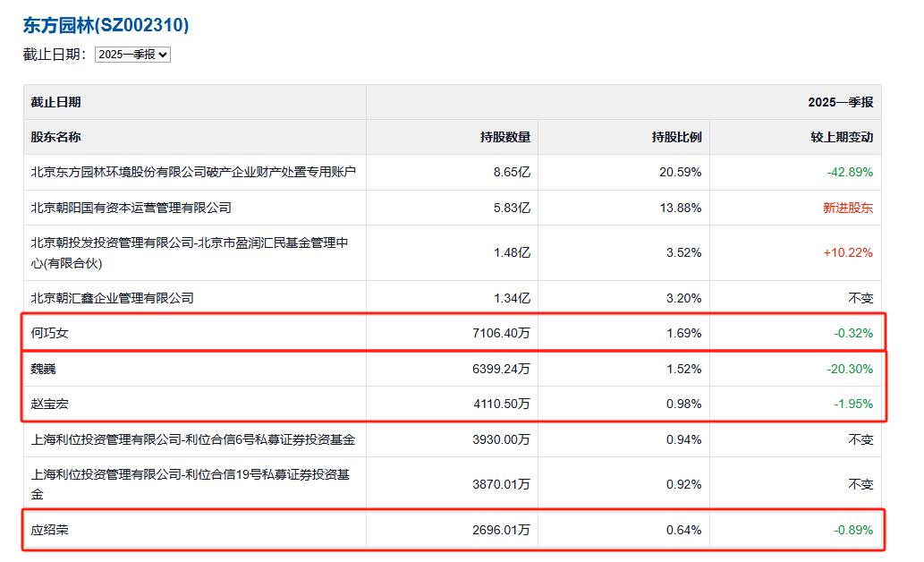Click the -1.95% change value
Viewport: 924px width, 562px height.
pyautogui.click(x=853, y=404)
